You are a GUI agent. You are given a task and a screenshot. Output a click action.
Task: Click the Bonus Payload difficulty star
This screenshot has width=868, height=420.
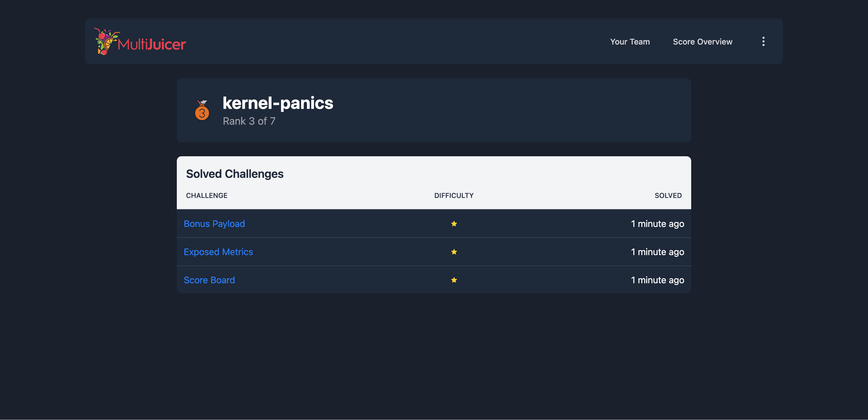click(454, 224)
